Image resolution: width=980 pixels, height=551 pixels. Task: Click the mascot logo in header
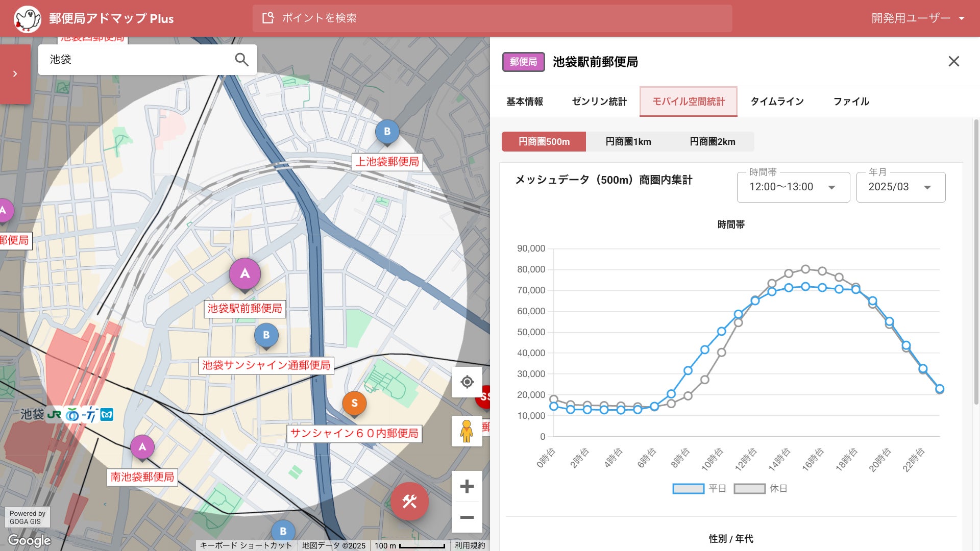click(27, 19)
